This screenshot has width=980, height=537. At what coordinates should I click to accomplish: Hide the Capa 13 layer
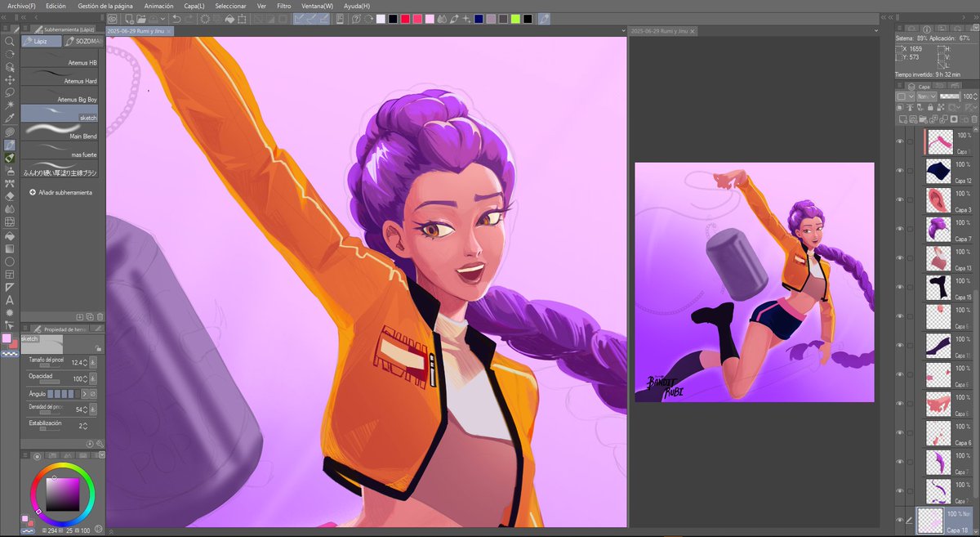(x=901, y=258)
